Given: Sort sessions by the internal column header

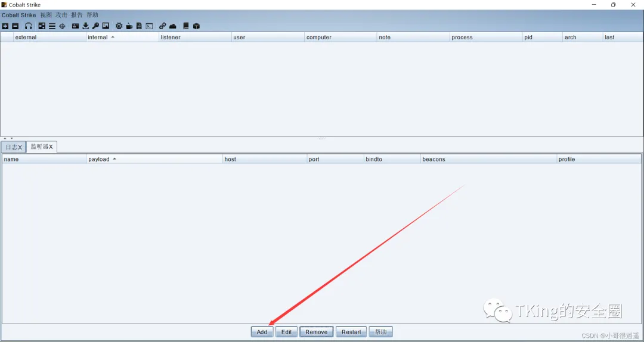Looking at the screenshot, I should tap(122, 37).
